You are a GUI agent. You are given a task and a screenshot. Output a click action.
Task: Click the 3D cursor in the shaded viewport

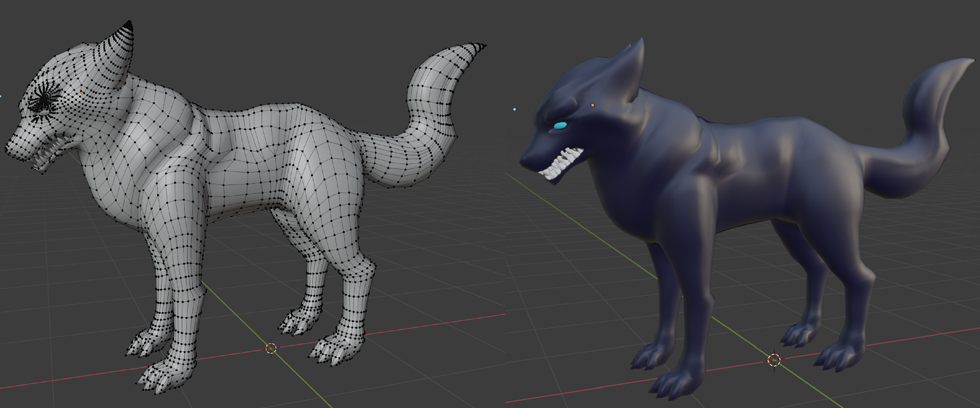pyautogui.click(x=774, y=360)
